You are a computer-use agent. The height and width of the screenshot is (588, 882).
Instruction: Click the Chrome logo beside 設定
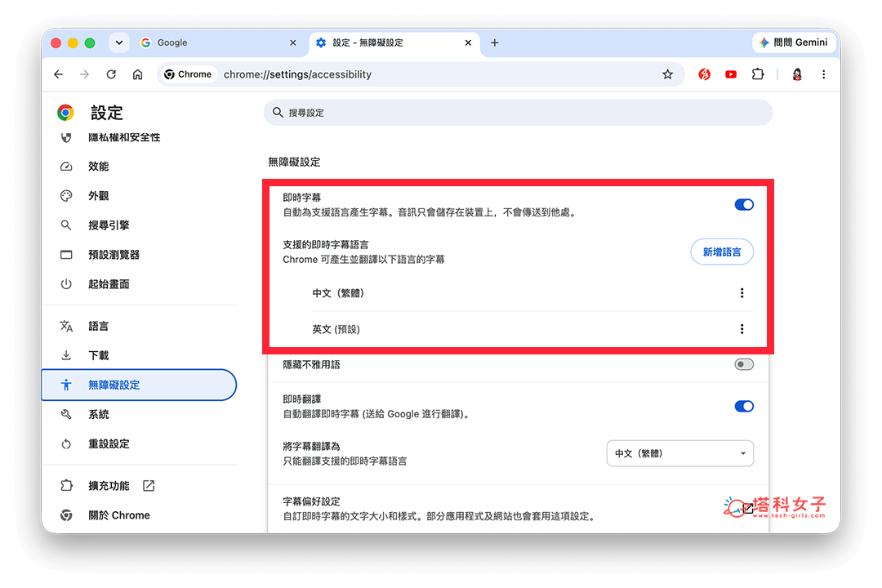[66, 113]
